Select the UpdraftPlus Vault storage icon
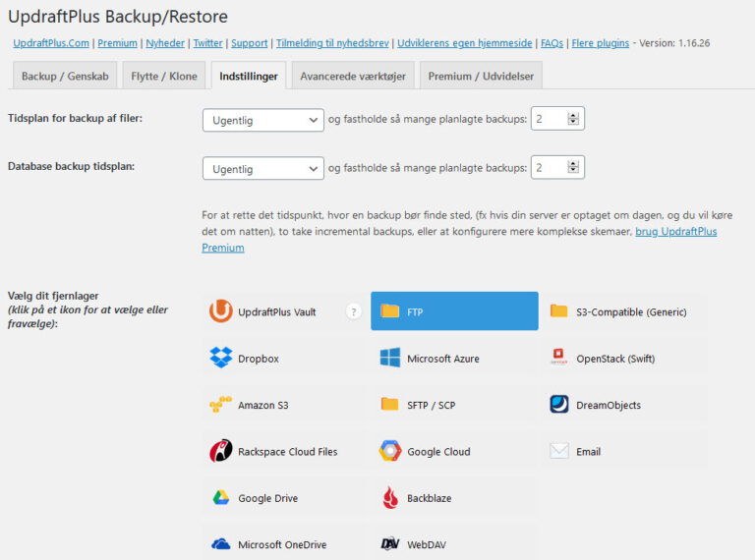Screen dimensions: 755x560 click(x=221, y=311)
